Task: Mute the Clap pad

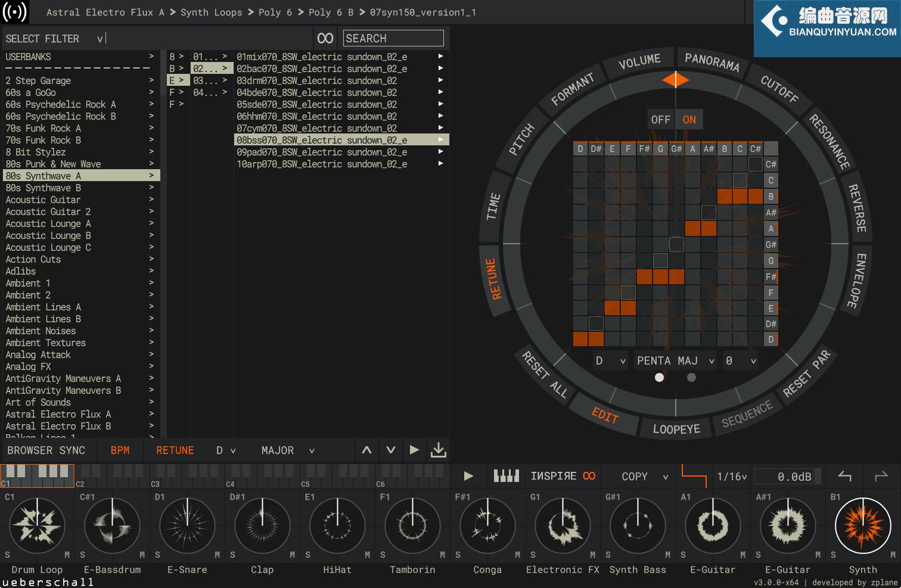Action: click(292, 555)
